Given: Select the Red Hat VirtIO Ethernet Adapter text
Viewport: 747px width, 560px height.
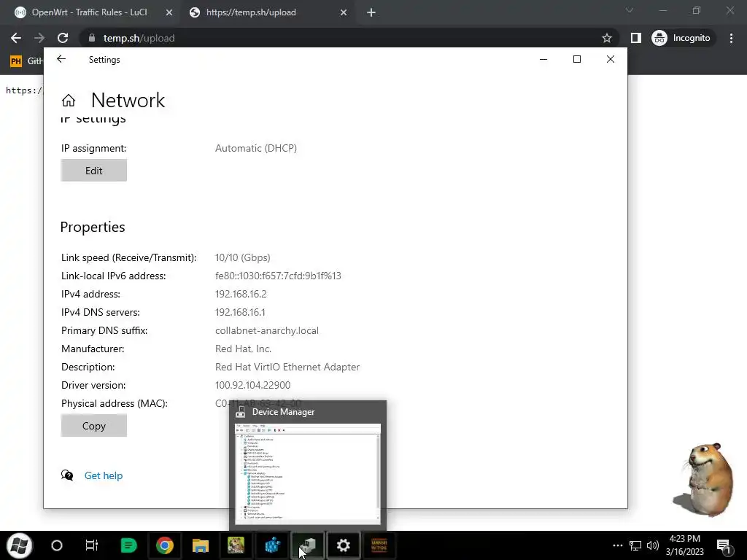Looking at the screenshot, I should [x=287, y=367].
